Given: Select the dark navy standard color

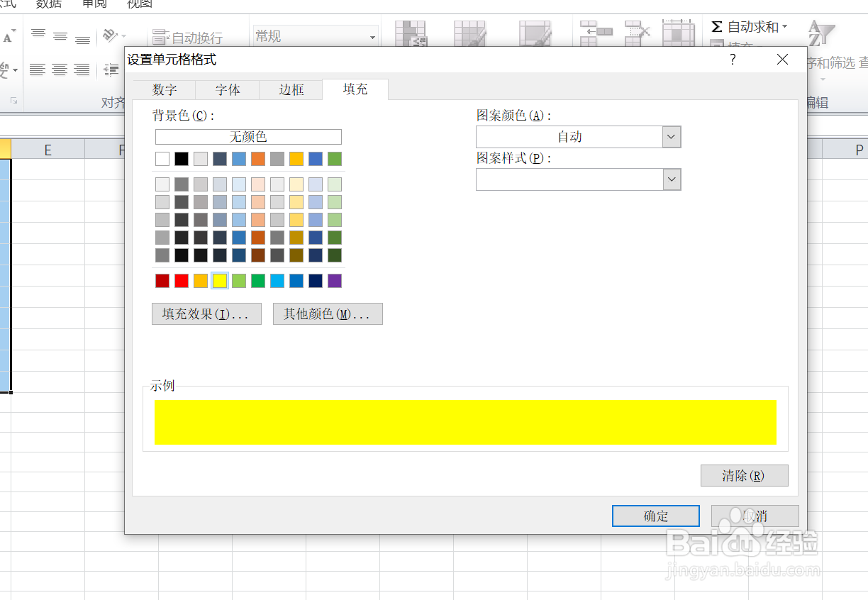Looking at the screenshot, I should (x=316, y=281).
